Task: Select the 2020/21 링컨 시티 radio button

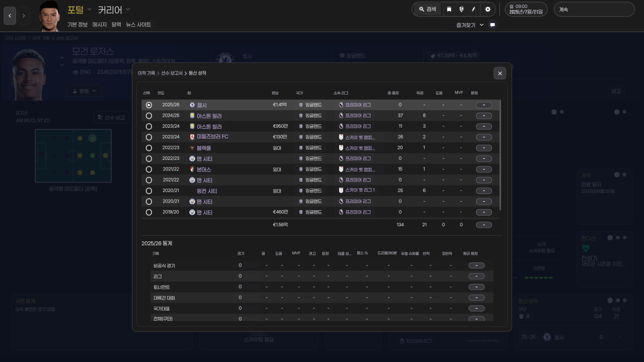Action: point(148,191)
